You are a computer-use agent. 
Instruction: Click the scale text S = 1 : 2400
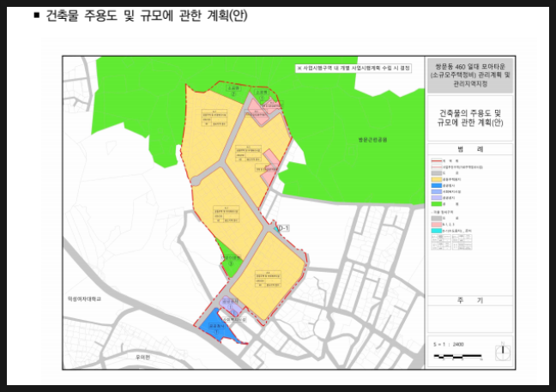coord(449,345)
